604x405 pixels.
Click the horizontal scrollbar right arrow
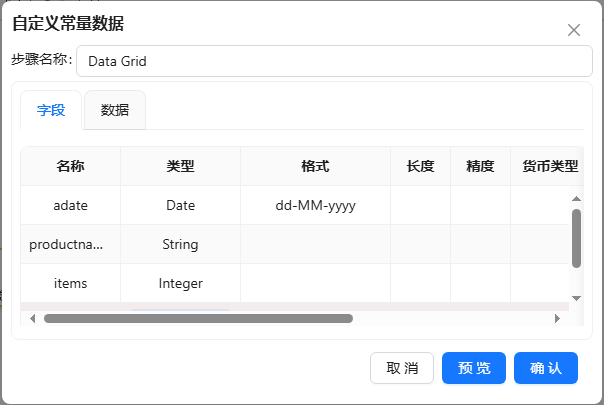558,319
